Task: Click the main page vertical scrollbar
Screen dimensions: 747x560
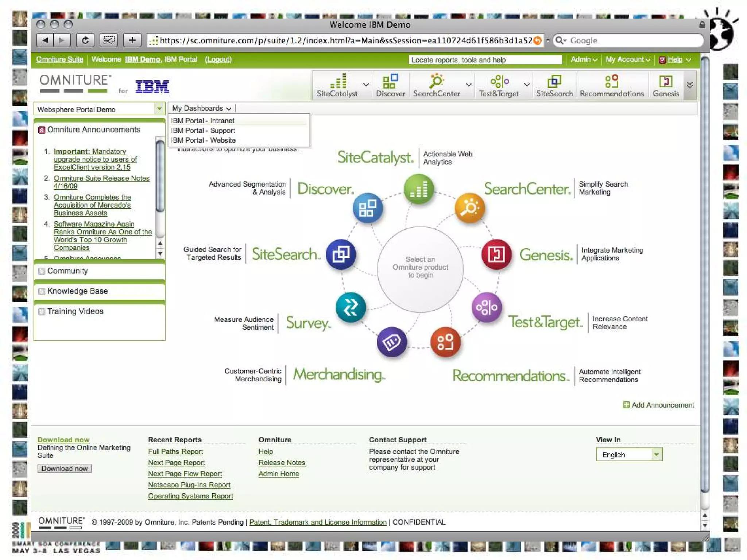Action: (x=705, y=275)
